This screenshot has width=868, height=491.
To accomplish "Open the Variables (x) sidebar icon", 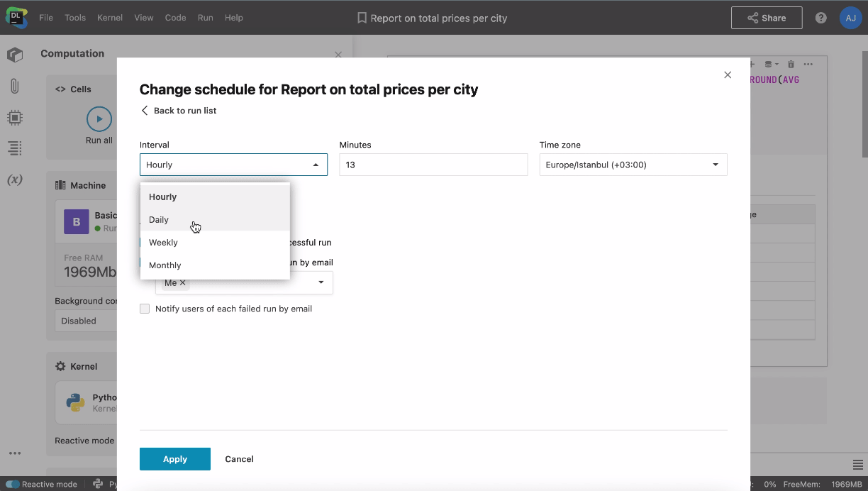I will coord(15,180).
